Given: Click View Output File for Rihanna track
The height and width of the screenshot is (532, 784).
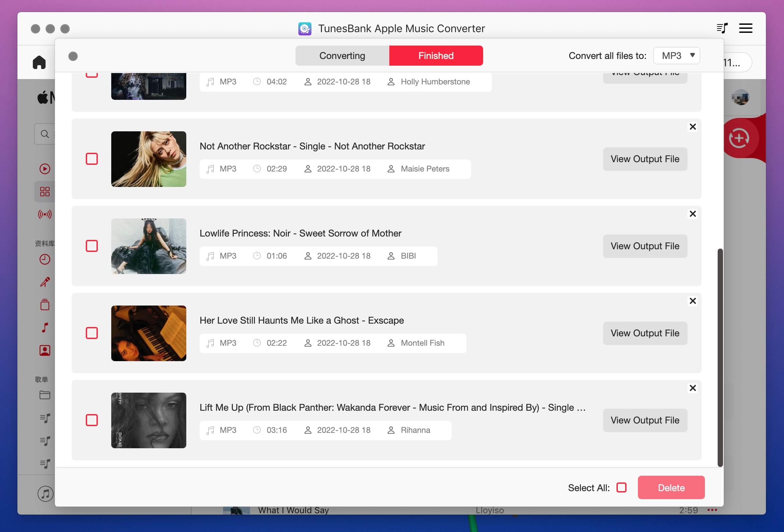Looking at the screenshot, I should click(645, 420).
